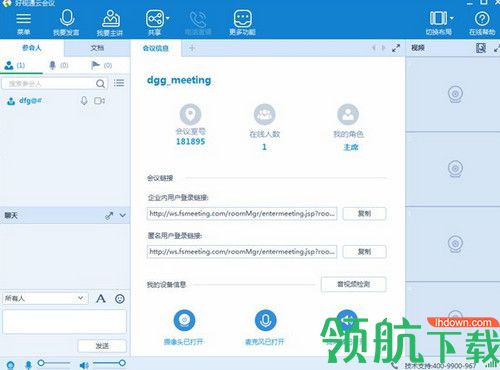Toggle microphone for attendee dfg@#
The height and width of the screenshot is (370, 500).
click(x=84, y=100)
